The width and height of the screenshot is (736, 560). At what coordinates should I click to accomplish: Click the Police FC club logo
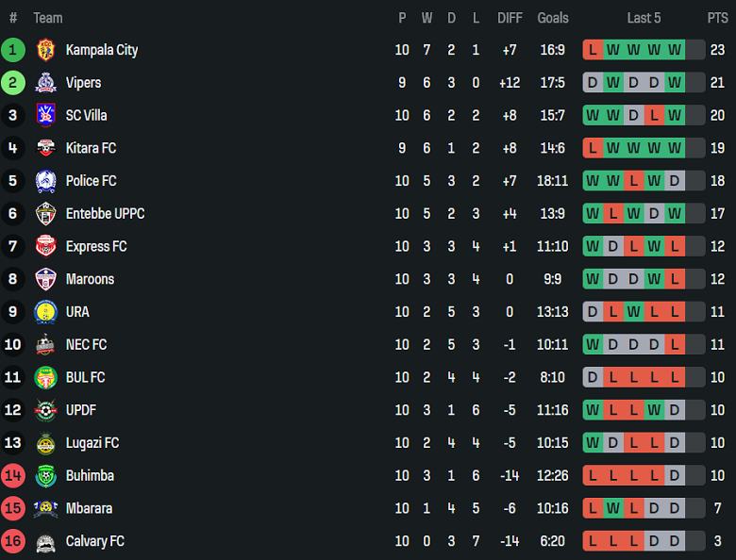tap(44, 181)
